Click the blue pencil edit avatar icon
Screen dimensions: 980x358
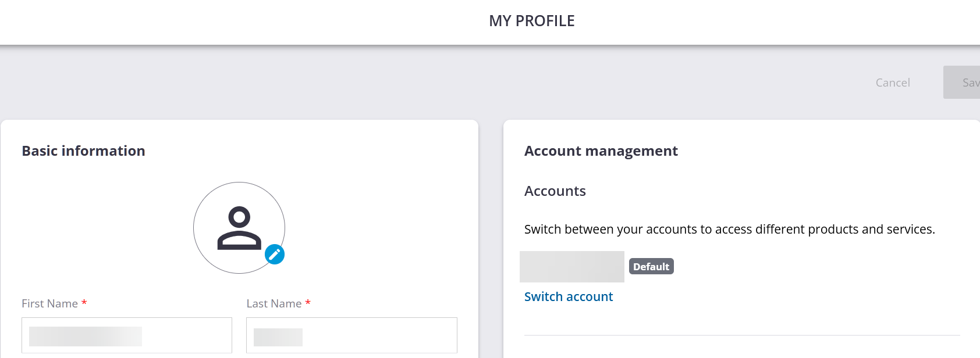(275, 255)
